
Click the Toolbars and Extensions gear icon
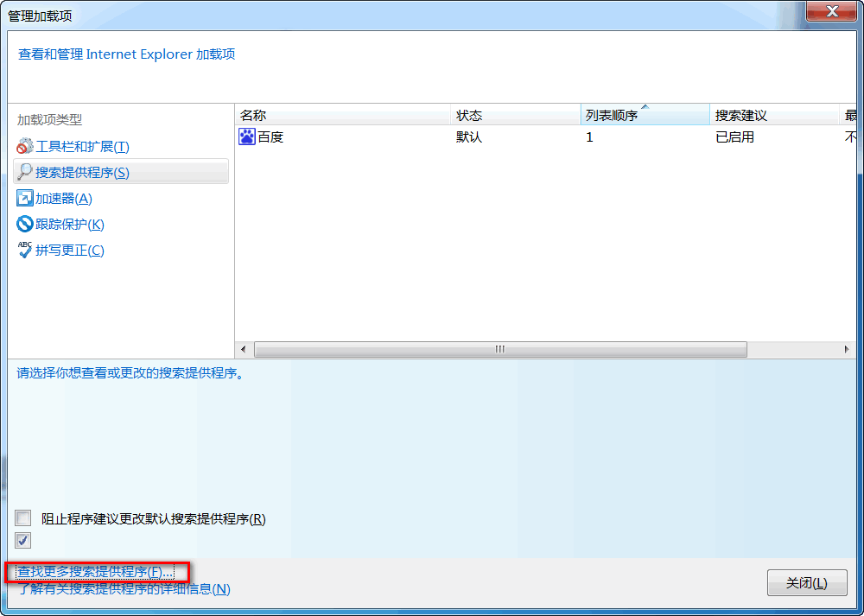[x=25, y=147]
